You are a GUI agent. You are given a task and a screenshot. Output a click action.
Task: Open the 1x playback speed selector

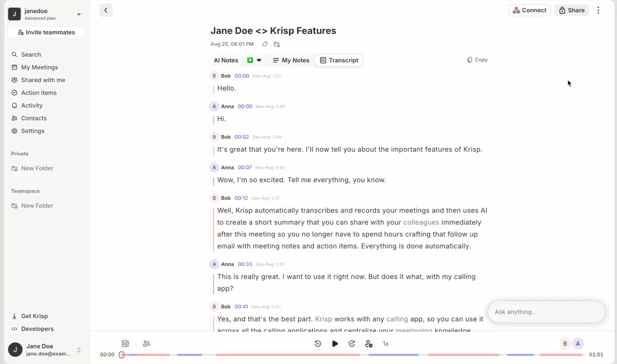pyautogui.click(x=386, y=344)
